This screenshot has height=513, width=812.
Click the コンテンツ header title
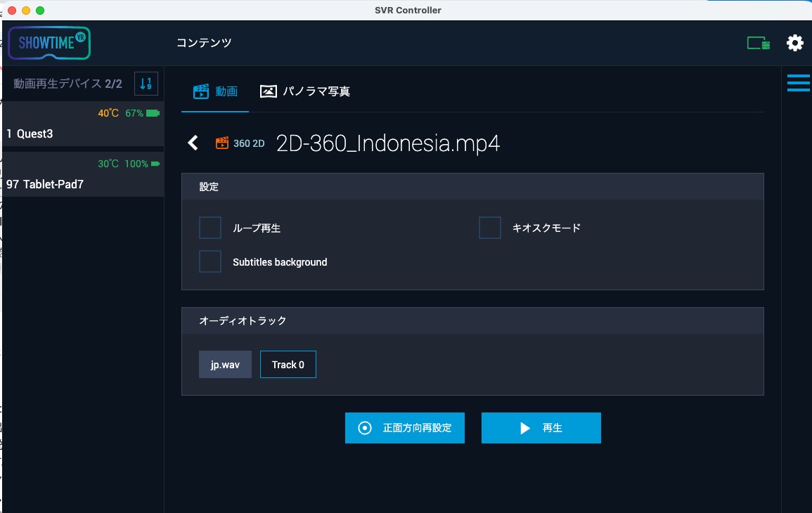[204, 43]
